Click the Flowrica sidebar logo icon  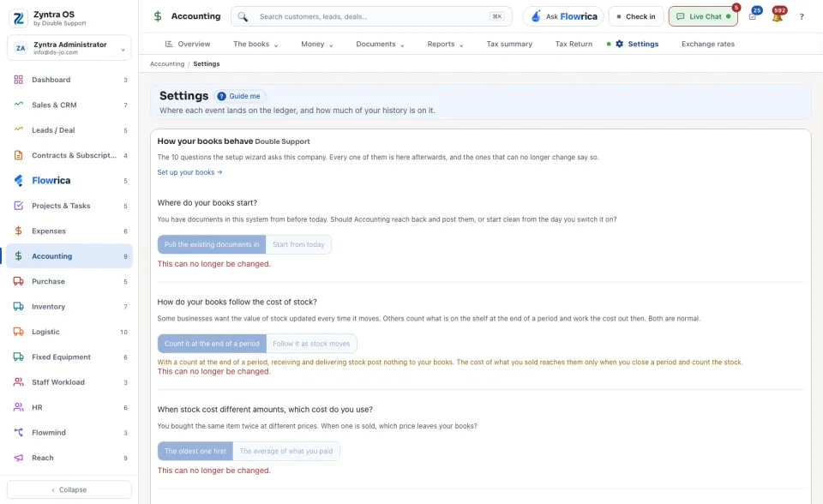18,181
